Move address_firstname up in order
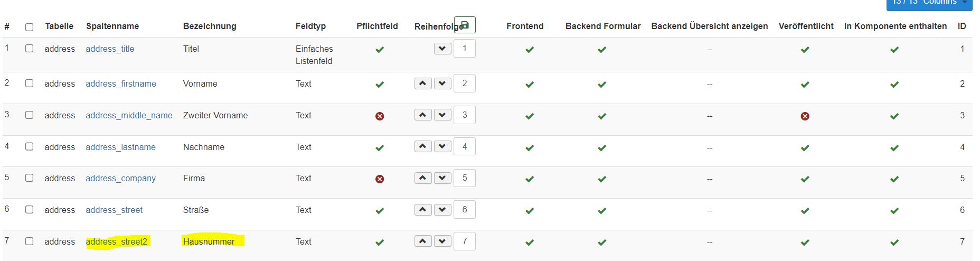 point(423,83)
